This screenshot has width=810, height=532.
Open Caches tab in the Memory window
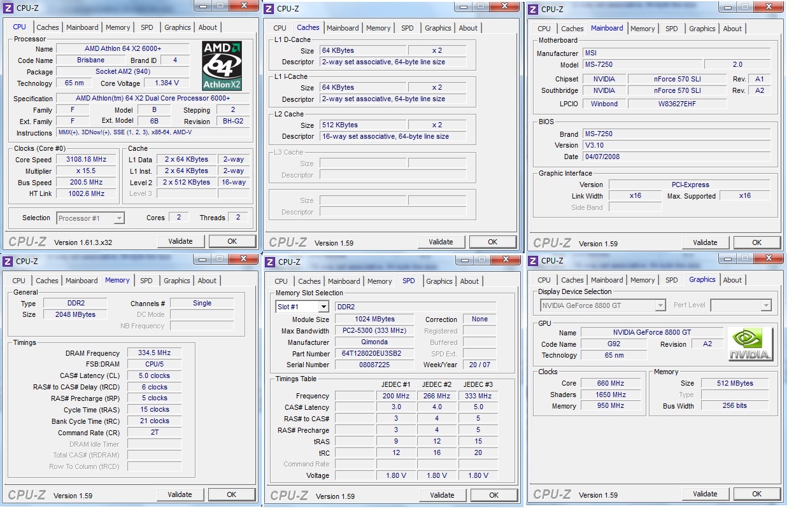point(47,281)
